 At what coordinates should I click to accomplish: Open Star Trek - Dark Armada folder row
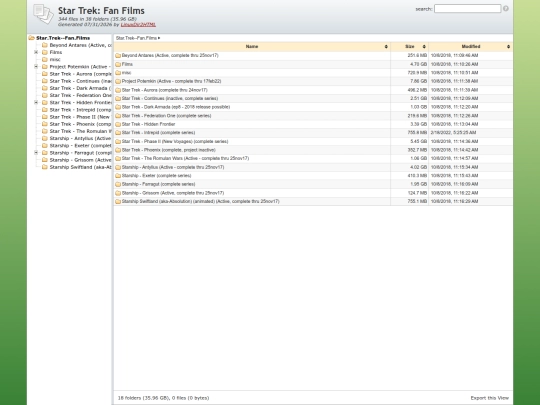point(176,107)
